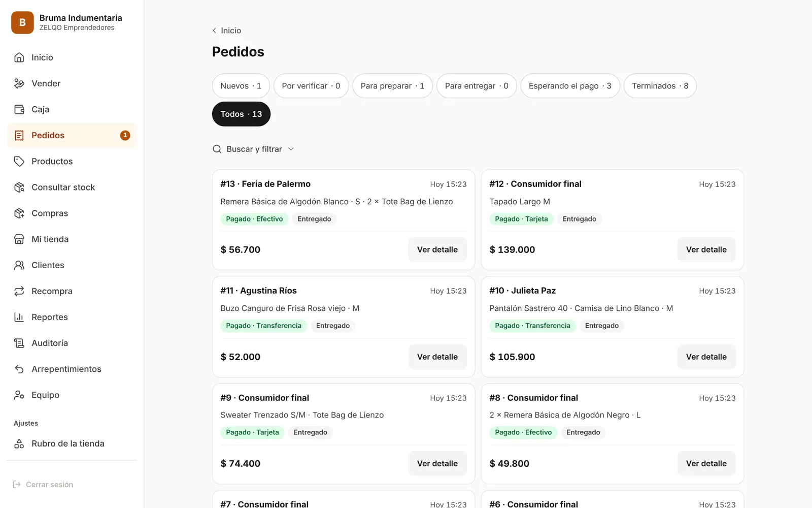812x508 pixels.
Task: Click the Mi tienda storefront icon
Action: click(19, 239)
